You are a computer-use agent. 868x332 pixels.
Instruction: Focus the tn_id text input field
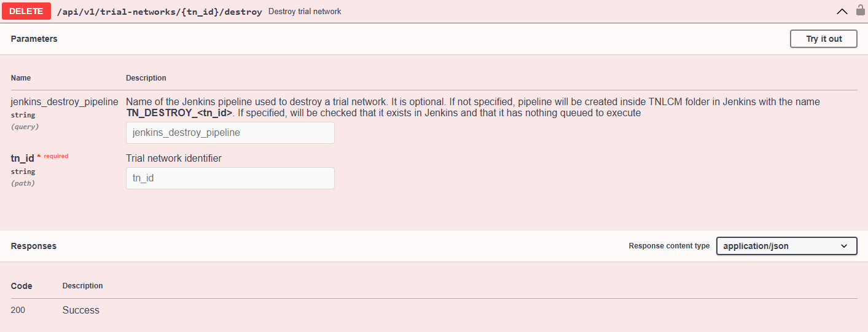[x=230, y=178]
